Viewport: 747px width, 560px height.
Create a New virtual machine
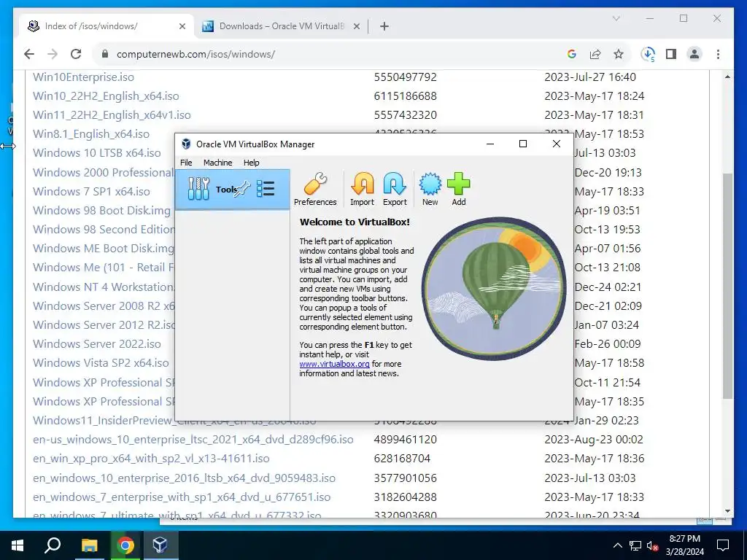(x=430, y=189)
